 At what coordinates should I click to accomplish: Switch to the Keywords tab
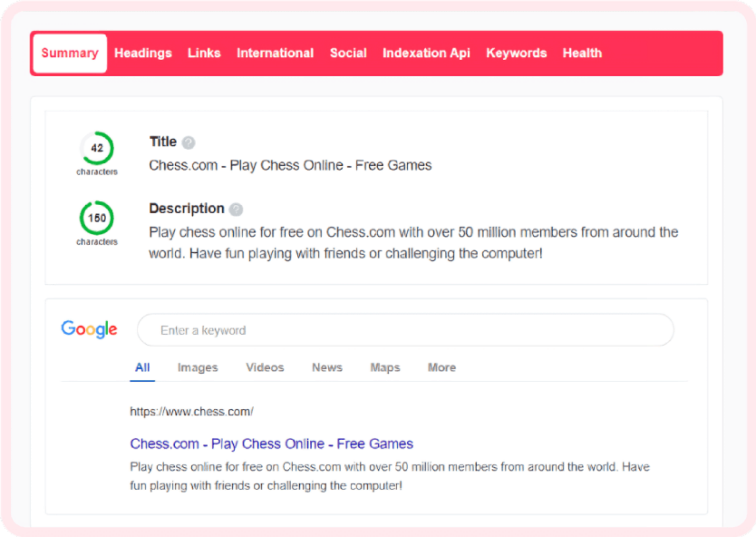coord(516,53)
